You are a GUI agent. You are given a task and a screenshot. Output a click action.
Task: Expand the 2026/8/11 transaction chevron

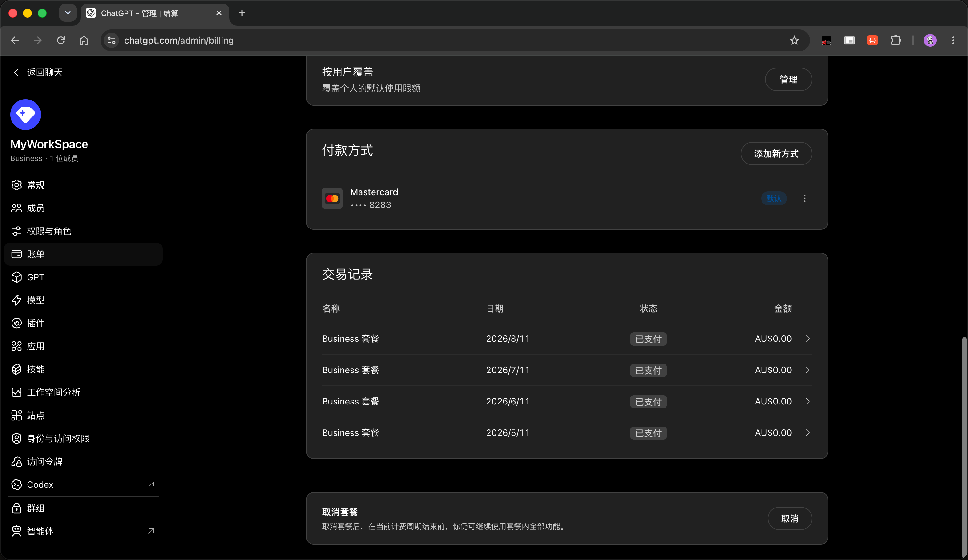click(x=807, y=339)
